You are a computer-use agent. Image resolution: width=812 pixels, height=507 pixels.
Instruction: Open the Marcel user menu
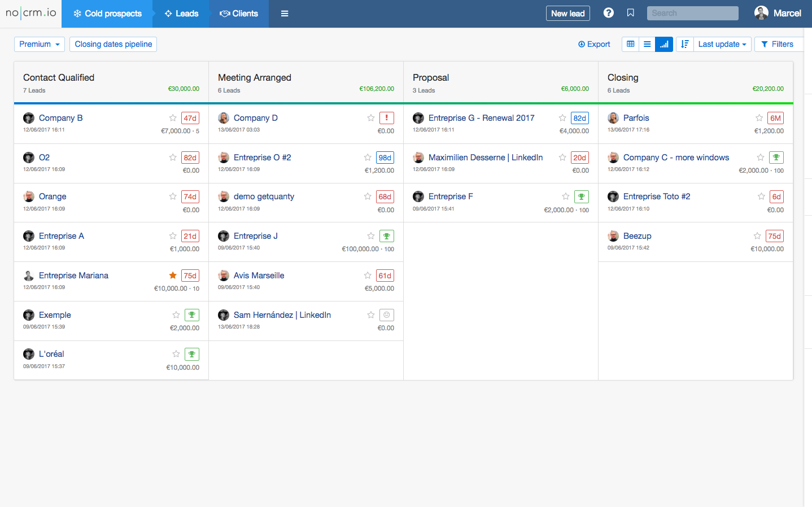pyautogui.click(x=787, y=13)
